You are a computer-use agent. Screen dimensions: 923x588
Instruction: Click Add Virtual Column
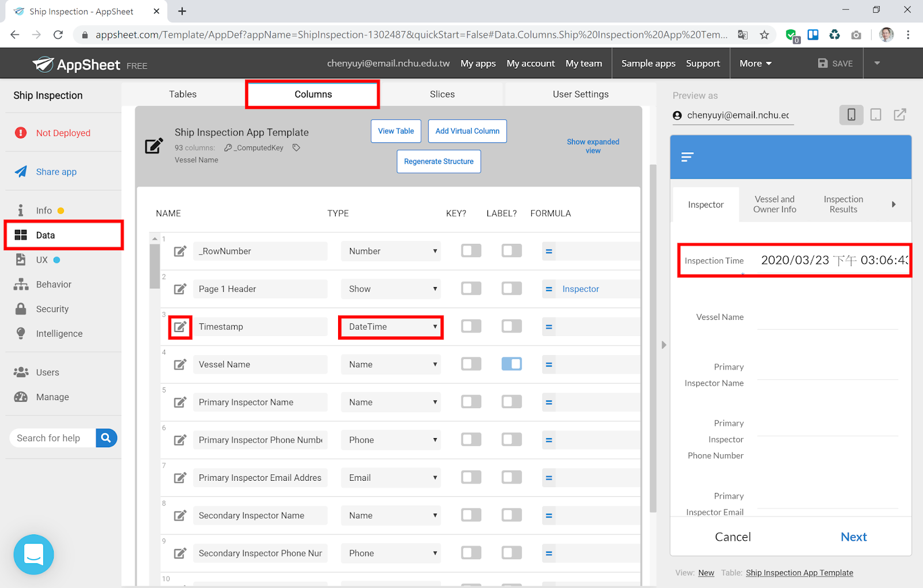468,131
